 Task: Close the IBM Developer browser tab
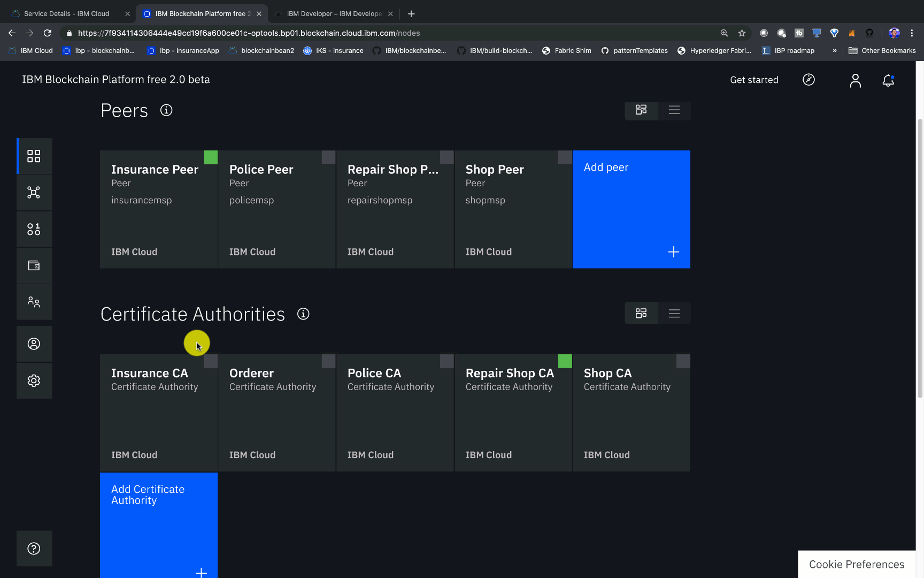[x=390, y=14]
